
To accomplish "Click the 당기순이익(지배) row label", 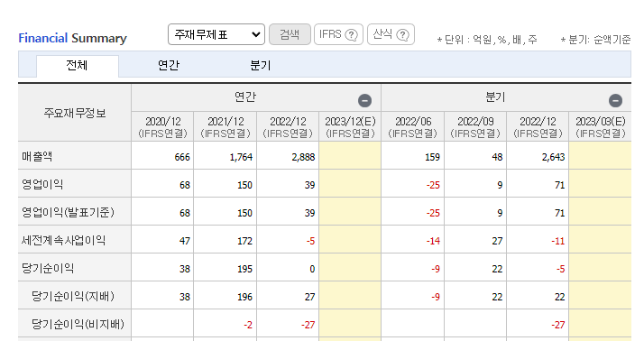I will pos(73,296).
